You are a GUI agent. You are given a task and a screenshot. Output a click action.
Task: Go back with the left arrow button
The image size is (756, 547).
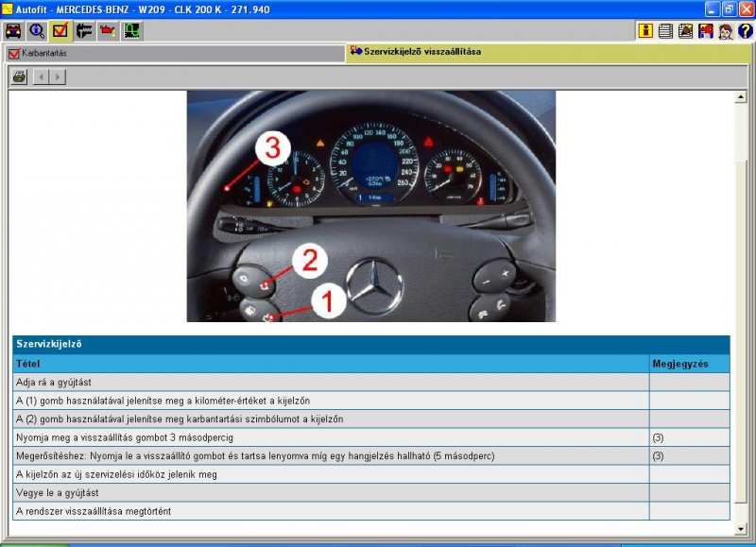tap(41, 77)
